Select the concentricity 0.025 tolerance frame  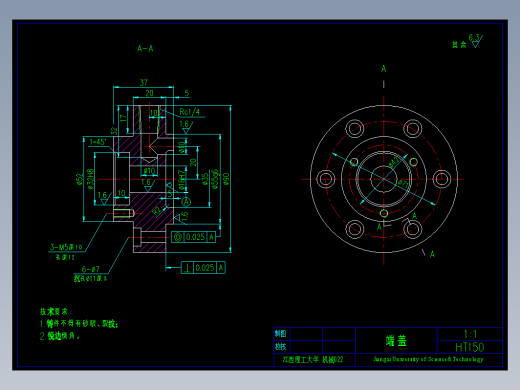(x=193, y=237)
